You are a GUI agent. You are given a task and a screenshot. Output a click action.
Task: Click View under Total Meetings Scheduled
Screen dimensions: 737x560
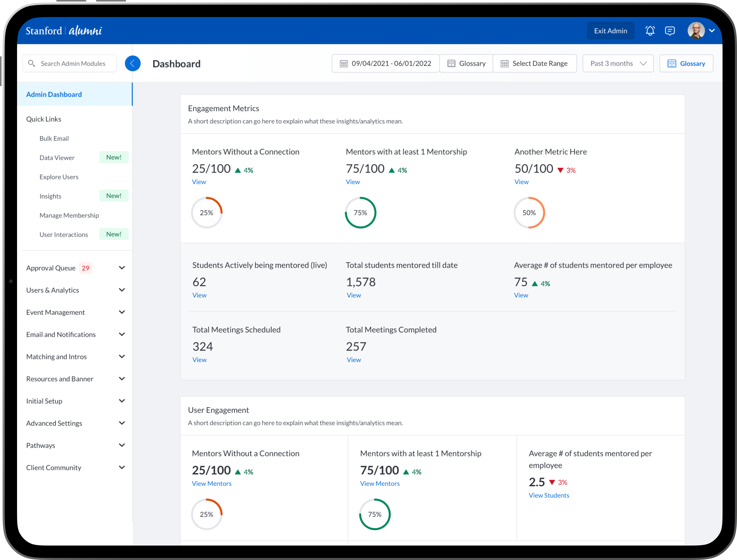click(x=199, y=360)
